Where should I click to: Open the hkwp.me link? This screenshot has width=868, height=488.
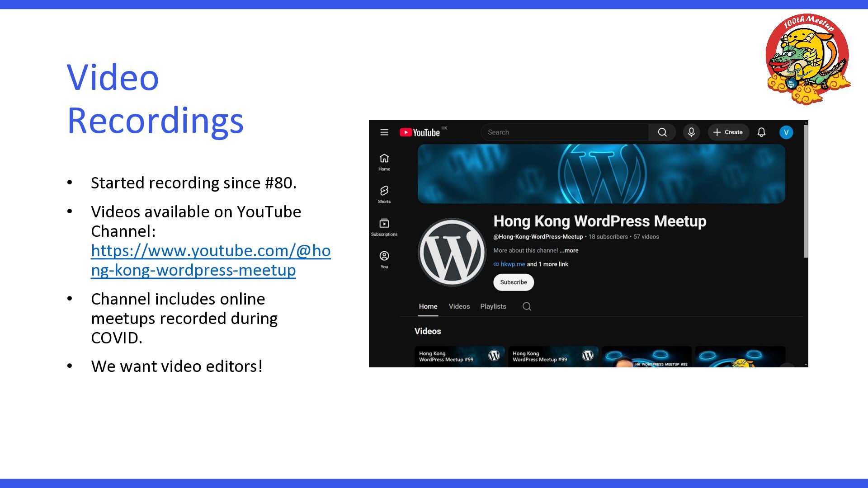[x=513, y=264]
